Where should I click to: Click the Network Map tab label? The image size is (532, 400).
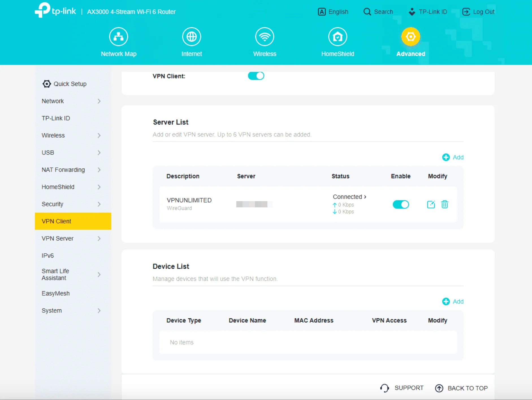click(119, 54)
